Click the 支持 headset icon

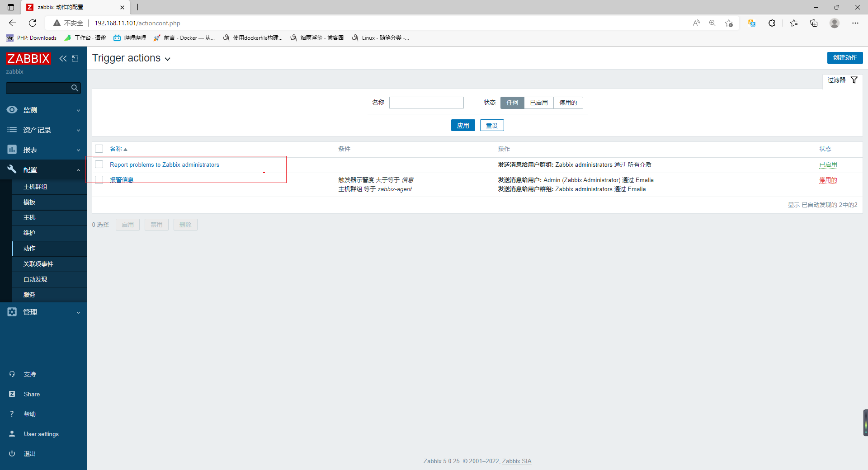click(12, 374)
